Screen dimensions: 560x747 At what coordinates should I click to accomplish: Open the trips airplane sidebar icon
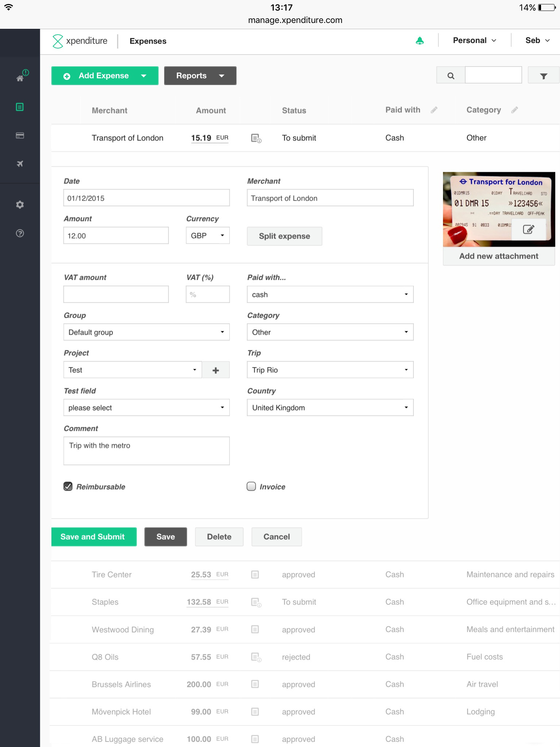coord(20,164)
